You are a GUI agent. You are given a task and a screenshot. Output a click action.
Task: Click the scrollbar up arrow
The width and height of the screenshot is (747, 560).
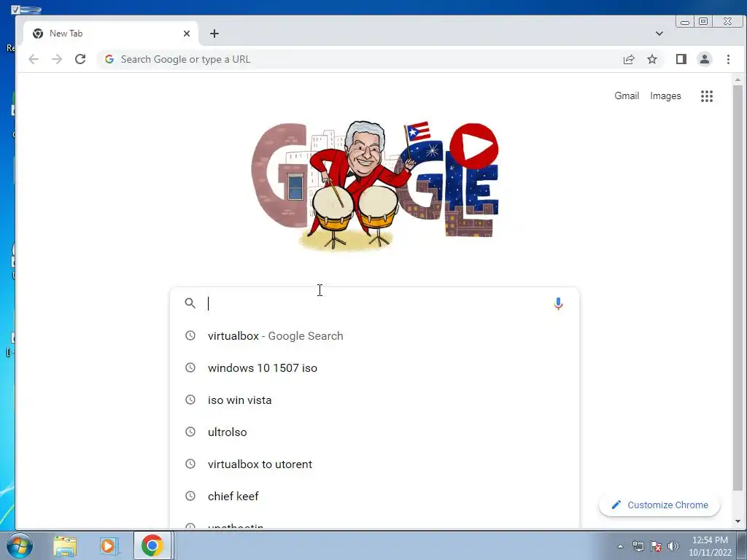tap(738, 79)
